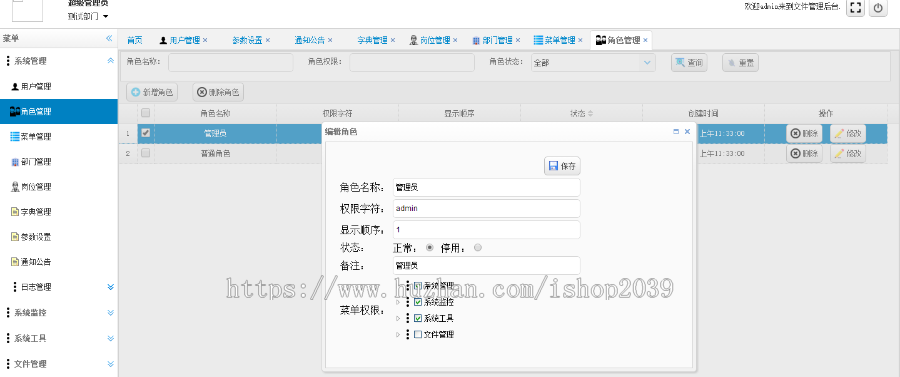Click 删除 in the 普通角色 row

(x=804, y=153)
